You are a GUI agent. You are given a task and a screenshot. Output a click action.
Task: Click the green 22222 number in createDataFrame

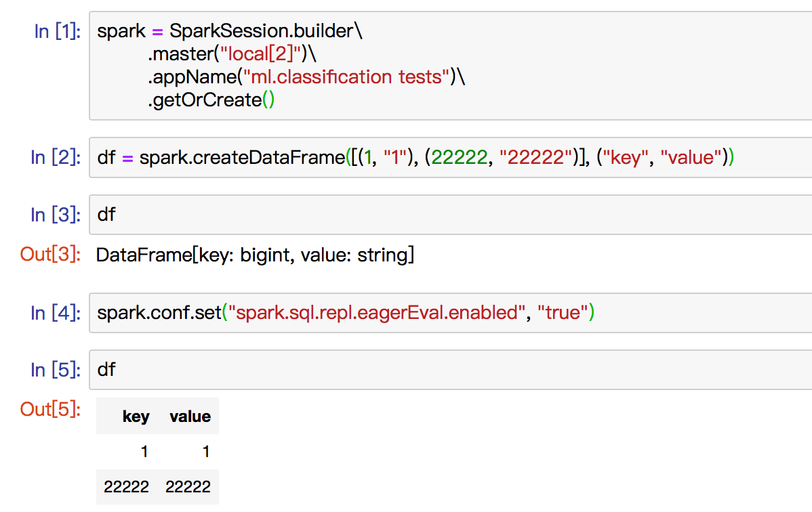click(460, 157)
